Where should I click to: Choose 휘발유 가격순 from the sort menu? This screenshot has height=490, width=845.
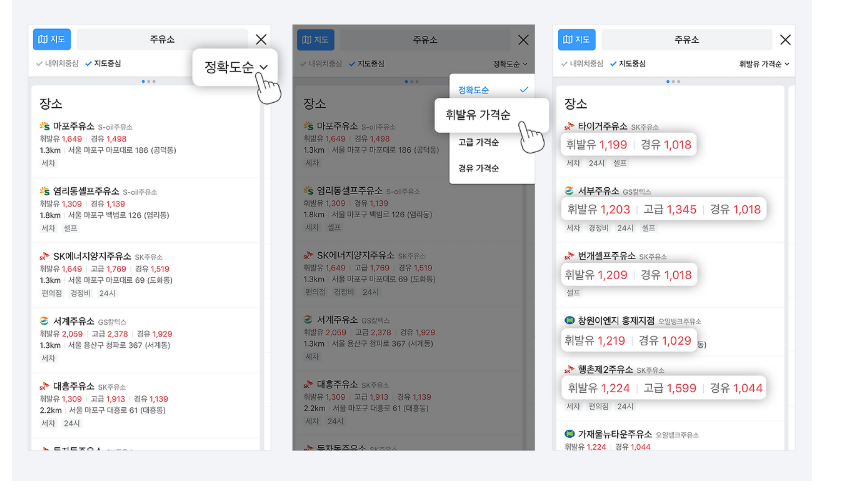[491, 115]
